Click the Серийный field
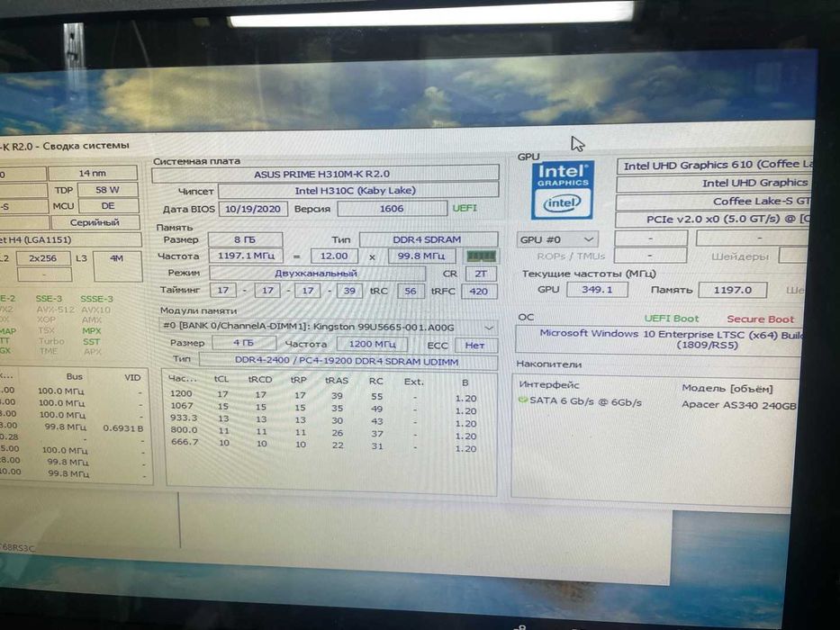This screenshot has width=840, height=630. pos(95,222)
